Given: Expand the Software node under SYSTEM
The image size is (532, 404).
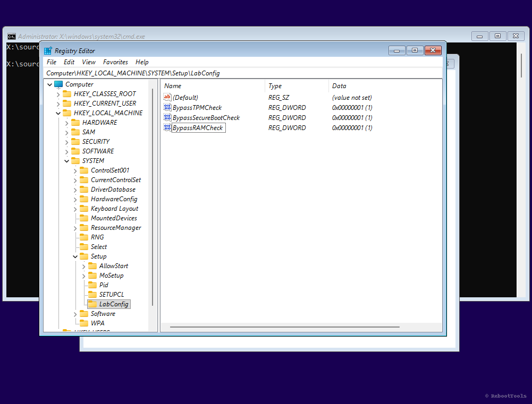Looking at the screenshot, I should coord(75,313).
